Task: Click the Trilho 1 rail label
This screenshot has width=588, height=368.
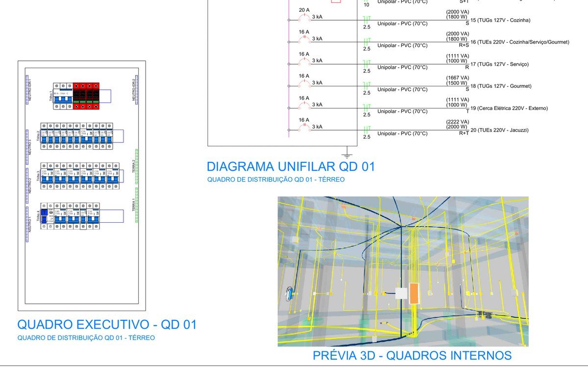Action: coord(51,96)
